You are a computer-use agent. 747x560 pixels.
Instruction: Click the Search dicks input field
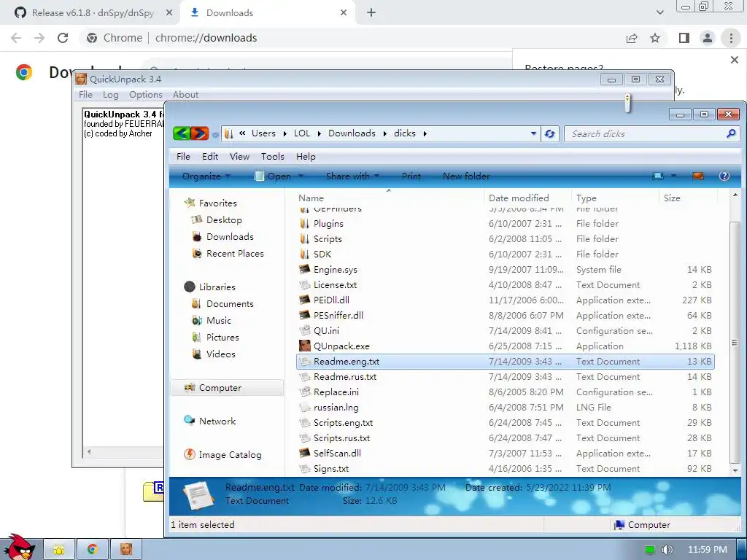[x=645, y=134]
